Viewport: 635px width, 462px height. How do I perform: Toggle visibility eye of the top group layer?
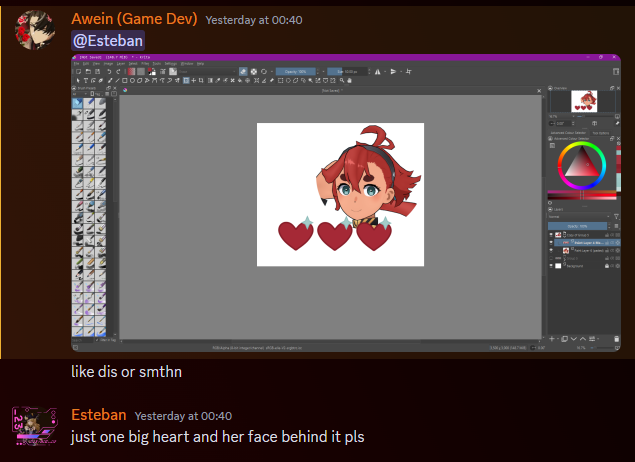[x=551, y=235]
